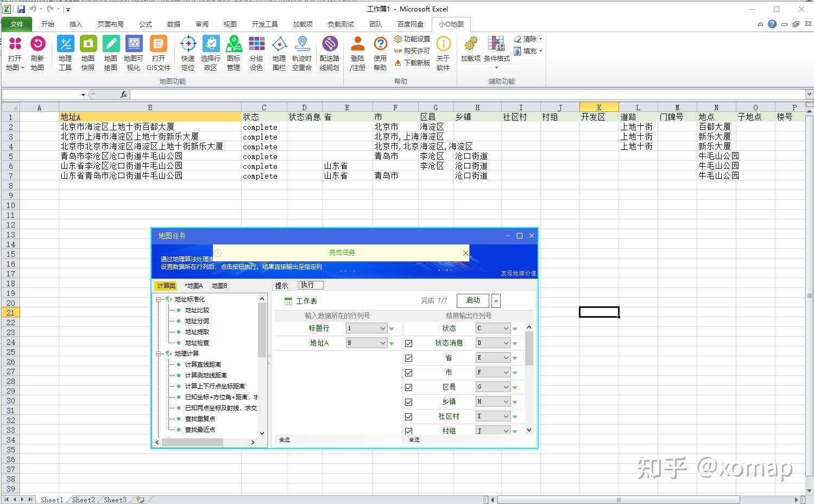Switch to Sheet2 worksheet tab
Screen dimensions: 814x504
click(83, 500)
